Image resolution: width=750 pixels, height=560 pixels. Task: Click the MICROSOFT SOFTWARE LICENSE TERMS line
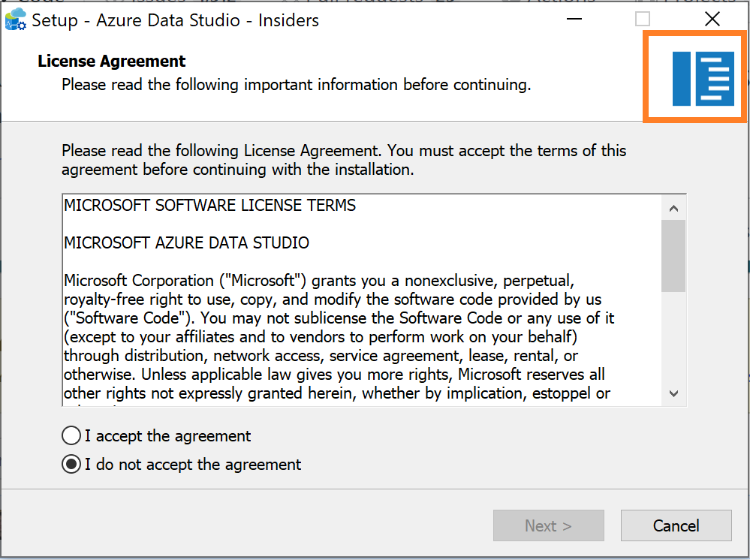pyautogui.click(x=210, y=204)
